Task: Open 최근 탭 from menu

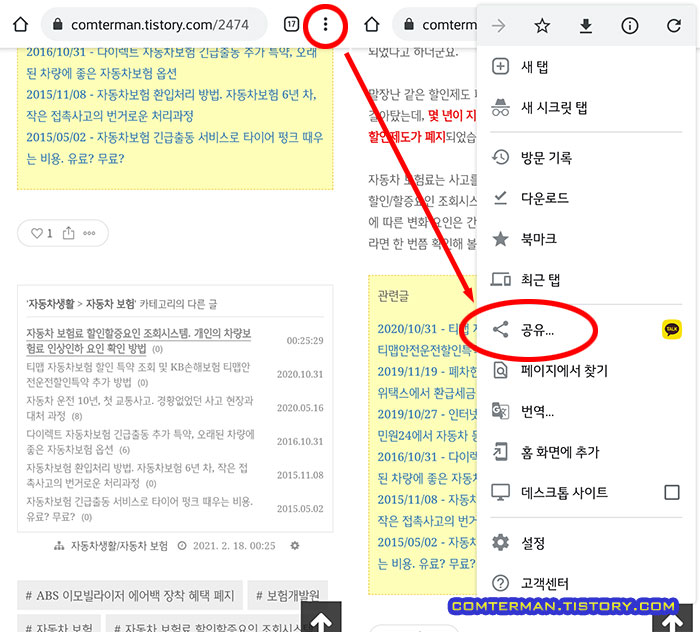Action: click(x=586, y=279)
